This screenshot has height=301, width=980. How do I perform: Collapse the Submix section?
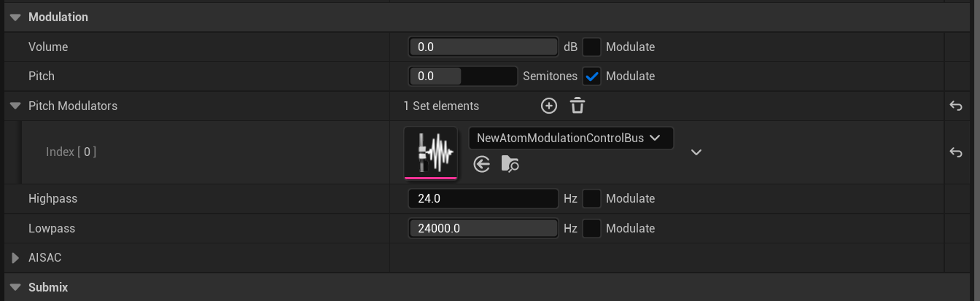tap(15, 287)
